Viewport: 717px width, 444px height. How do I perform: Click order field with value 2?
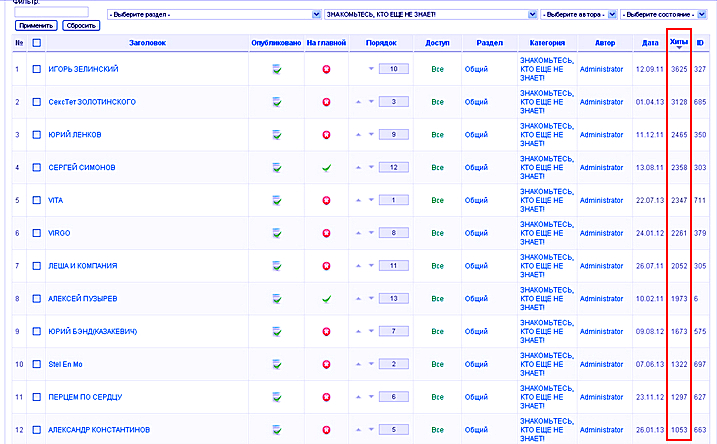(394, 364)
